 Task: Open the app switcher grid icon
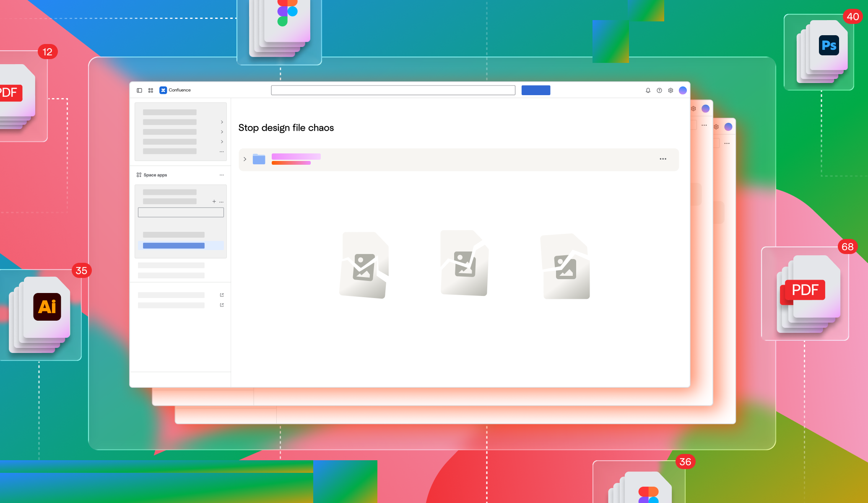(x=151, y=90)
